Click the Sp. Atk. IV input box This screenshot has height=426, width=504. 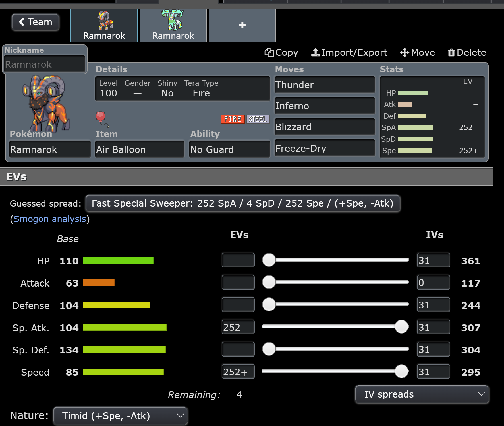pyautogui.click(x=434, y=327)
